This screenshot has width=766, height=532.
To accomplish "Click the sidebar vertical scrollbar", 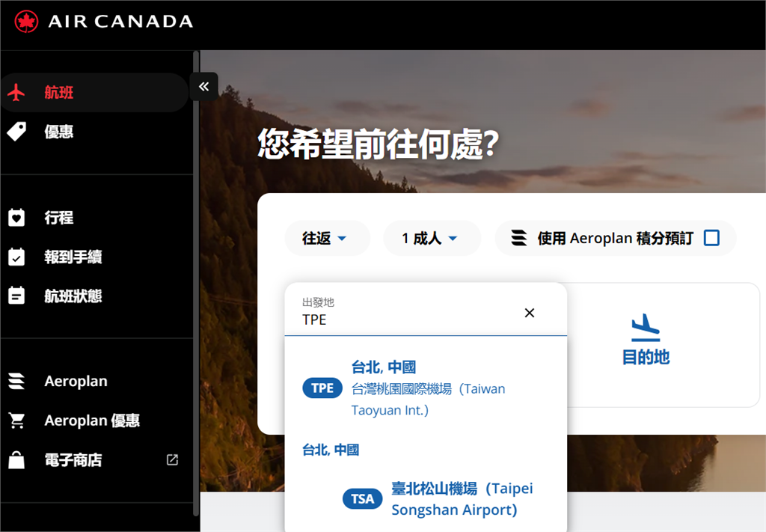I will point(196,284).
